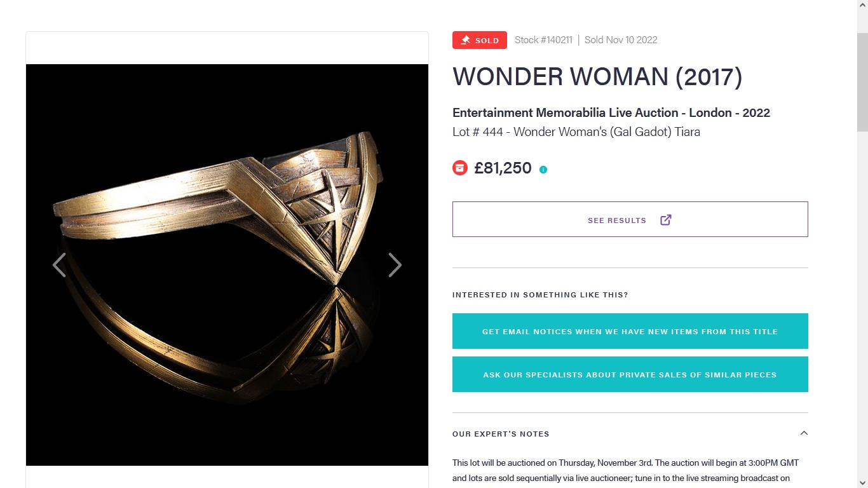Click the scrollbar down arrow
868x488 pixels.
click(x=862, y=482)
